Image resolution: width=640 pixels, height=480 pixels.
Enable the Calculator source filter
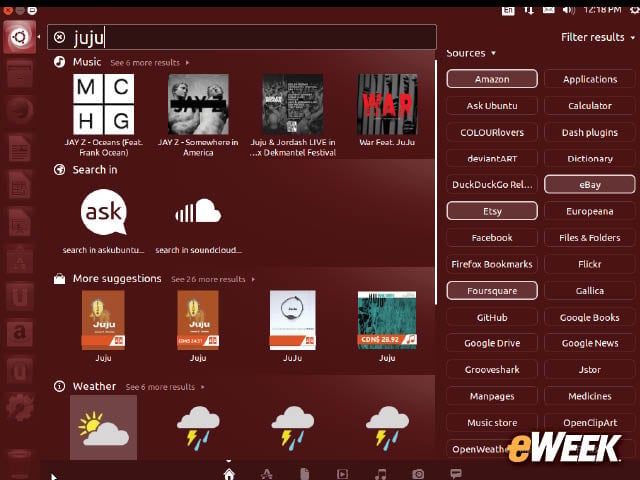pyautogui.click(x=590, y=105)
